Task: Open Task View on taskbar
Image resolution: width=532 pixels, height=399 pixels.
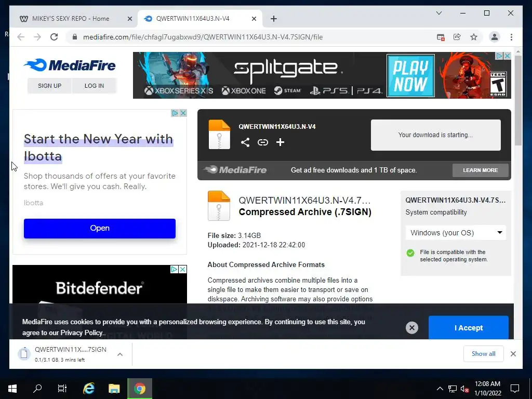Action: tap(62, 389)
